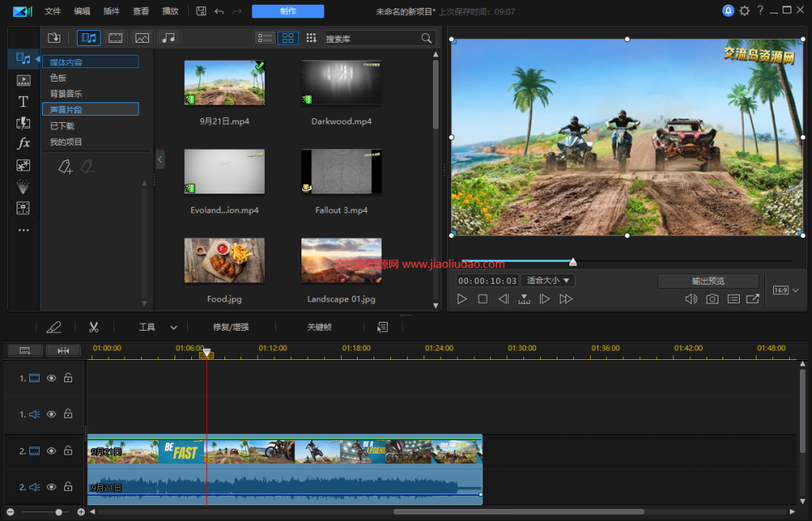Lock audio track 2
This screenshot has height=521, width=812.
click(x=68, y=486)
